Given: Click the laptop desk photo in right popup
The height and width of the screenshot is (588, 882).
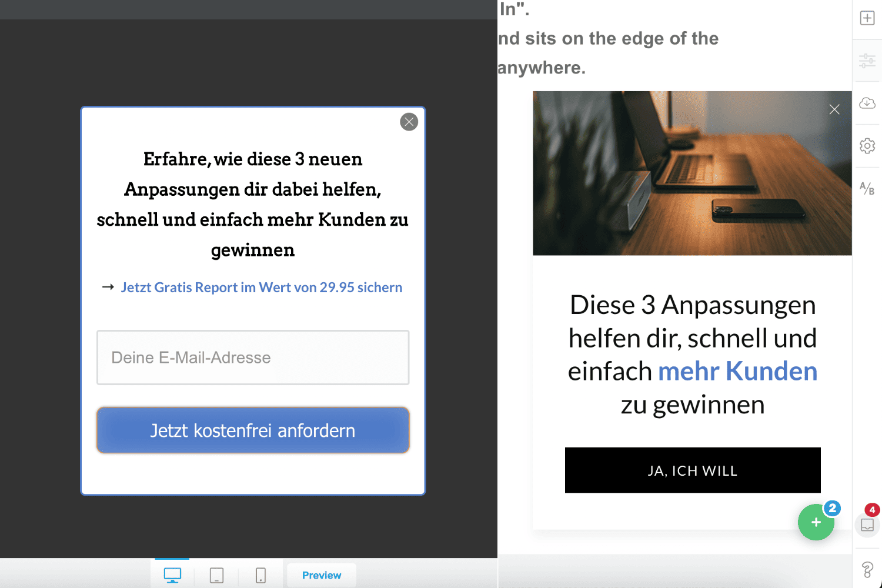Looking at the screenshot, I should (x=692, y=173).
